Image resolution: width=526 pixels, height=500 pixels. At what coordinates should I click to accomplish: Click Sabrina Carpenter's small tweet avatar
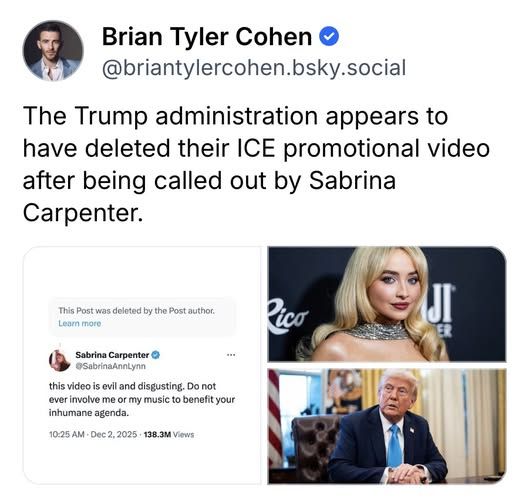click(60, 360)
